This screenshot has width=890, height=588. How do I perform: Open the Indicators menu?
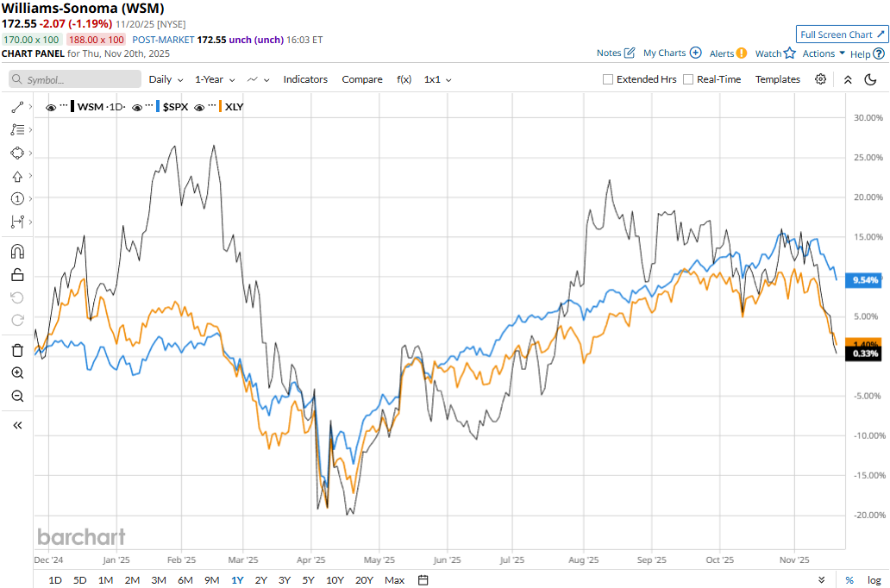click(305, 79)
